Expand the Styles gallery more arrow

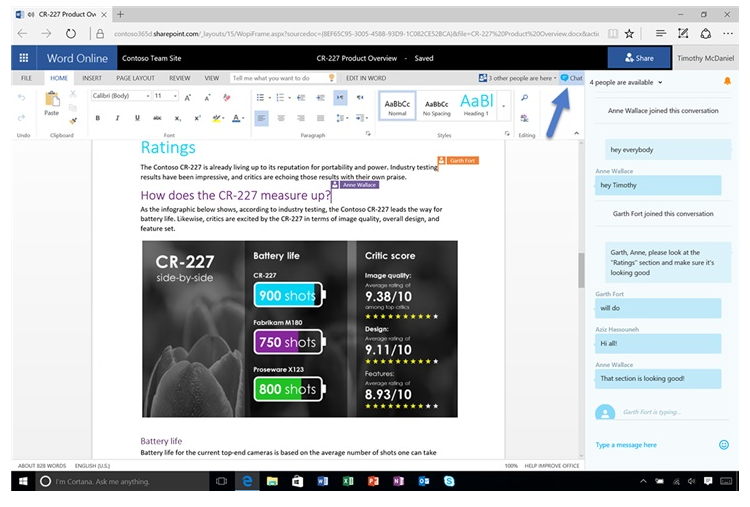tap(504, 106)
